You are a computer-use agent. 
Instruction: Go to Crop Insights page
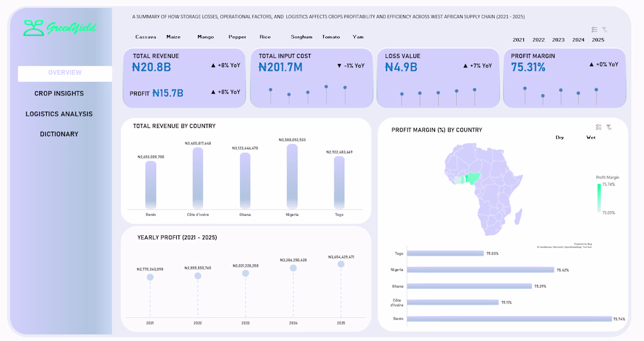[x=59, y=94]
